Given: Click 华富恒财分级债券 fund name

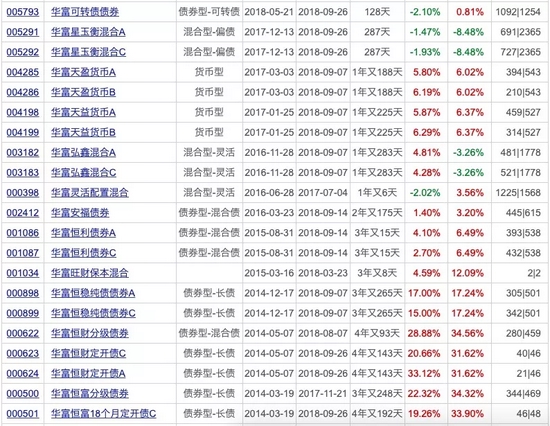Looking at the screenshot, I should point(90,333).
